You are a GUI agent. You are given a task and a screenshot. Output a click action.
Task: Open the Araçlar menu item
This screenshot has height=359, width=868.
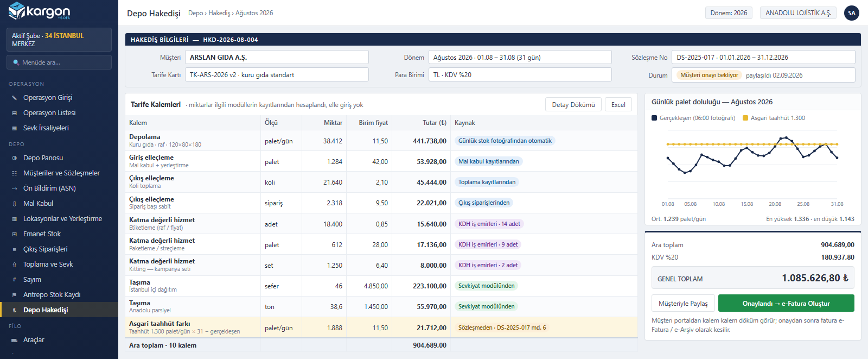59,340
